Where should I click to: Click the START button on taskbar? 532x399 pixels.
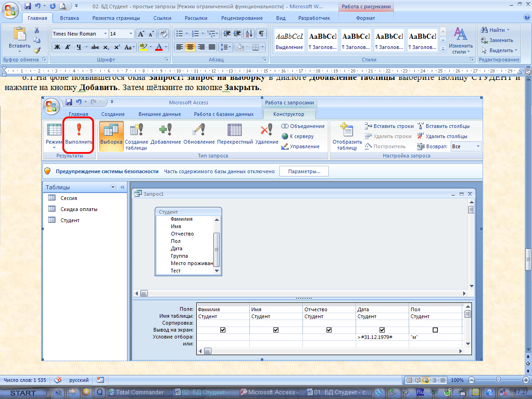22,393
